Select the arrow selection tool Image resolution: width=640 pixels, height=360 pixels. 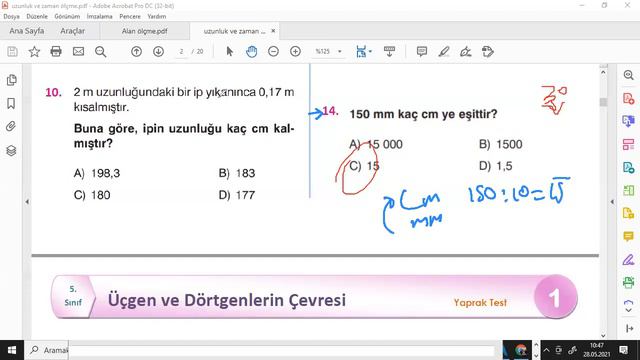tap(229, 51)
